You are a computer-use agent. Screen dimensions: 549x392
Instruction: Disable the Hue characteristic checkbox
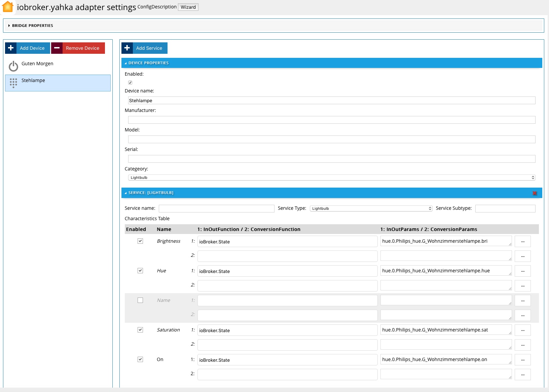tap(140, 271)
